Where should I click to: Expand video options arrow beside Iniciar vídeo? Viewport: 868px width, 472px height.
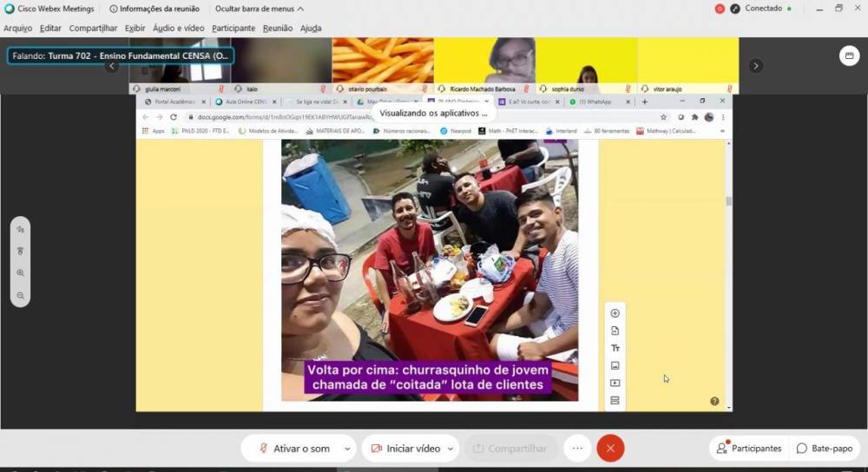coord(451,449)
